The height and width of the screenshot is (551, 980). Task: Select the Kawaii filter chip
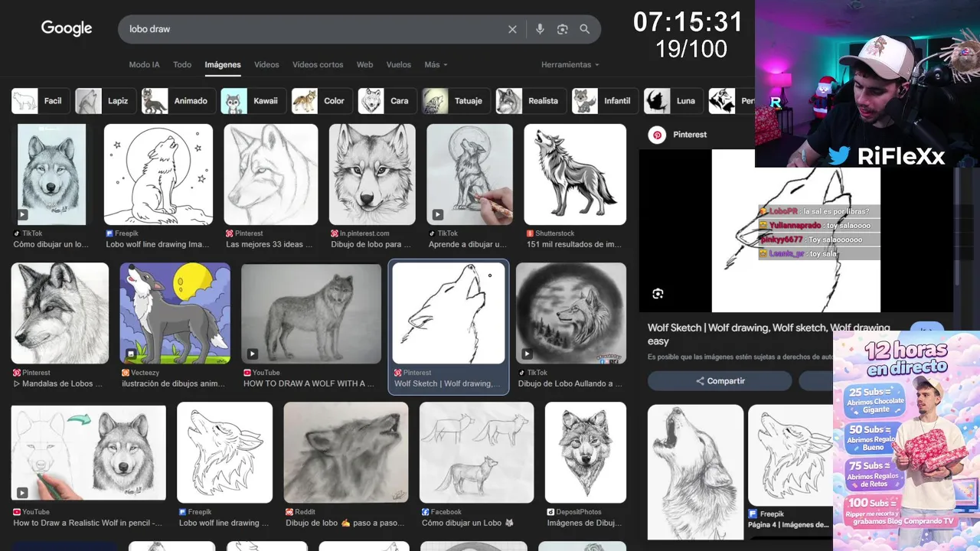(x=254, y=101)
